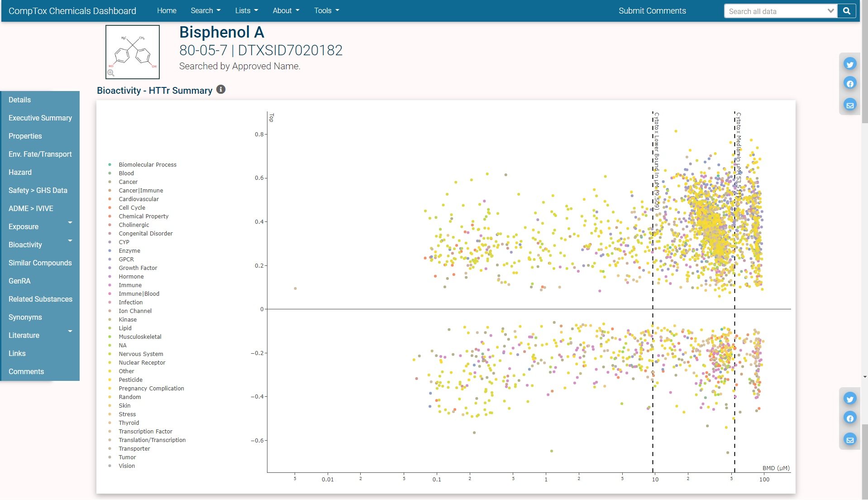Click the lower email share icon
This screenshot has height=500, width=868.
coord(850,439)
